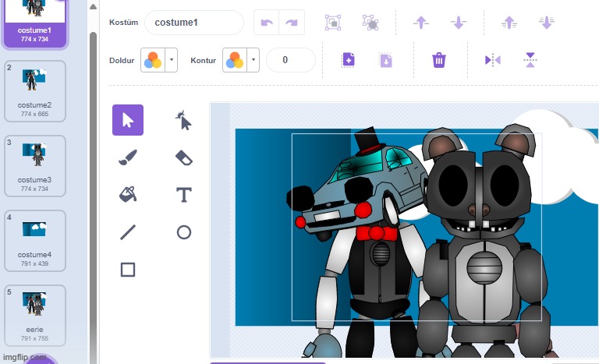Select the arrow Select tool
Image resolution: width=599 pixels, height=364 pixels.
coord(128,120)
